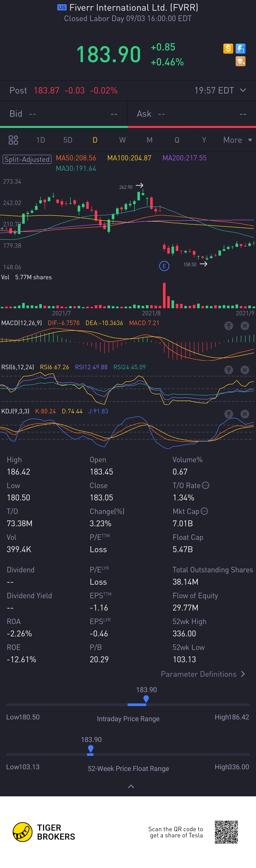
Task: Tap the 52wk Low value 103.13
Action: (184, 659)
